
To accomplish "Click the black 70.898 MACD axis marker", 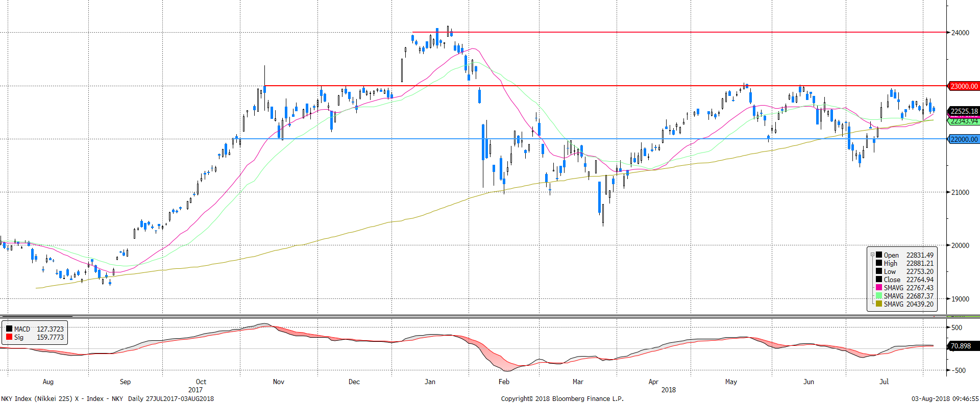I will point(964,346).
